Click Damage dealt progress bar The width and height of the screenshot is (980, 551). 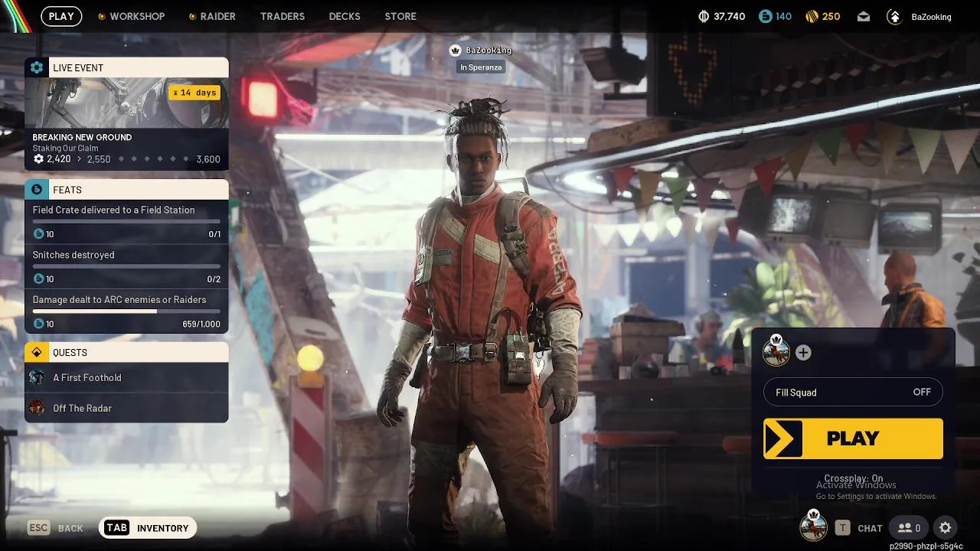click(126, 311)
